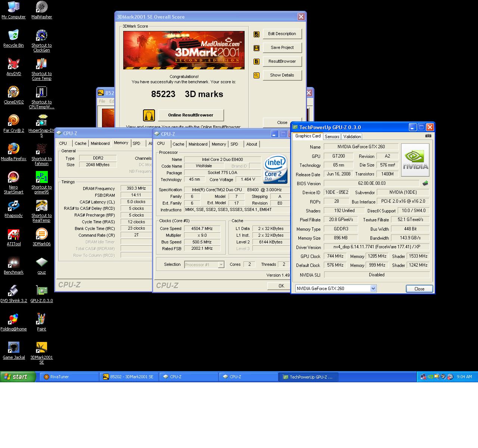Click the DRAM Frequency 393.3 MHz value
This screenshot has width=478, height=448.
click(136, 189)
